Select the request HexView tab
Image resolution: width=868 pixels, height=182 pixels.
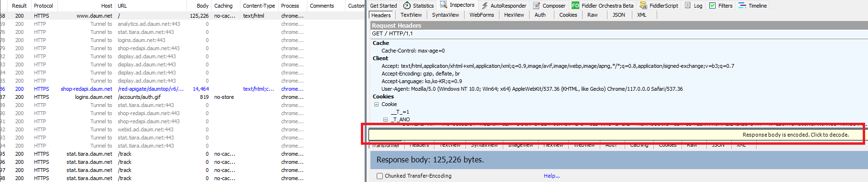pyautogui.click(x=514, y=15)
